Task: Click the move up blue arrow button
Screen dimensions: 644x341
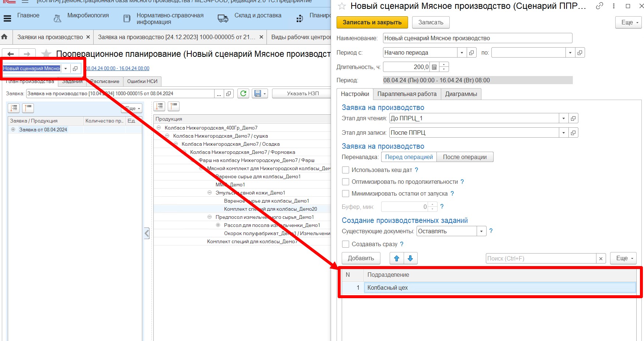Action: [397, 258]
